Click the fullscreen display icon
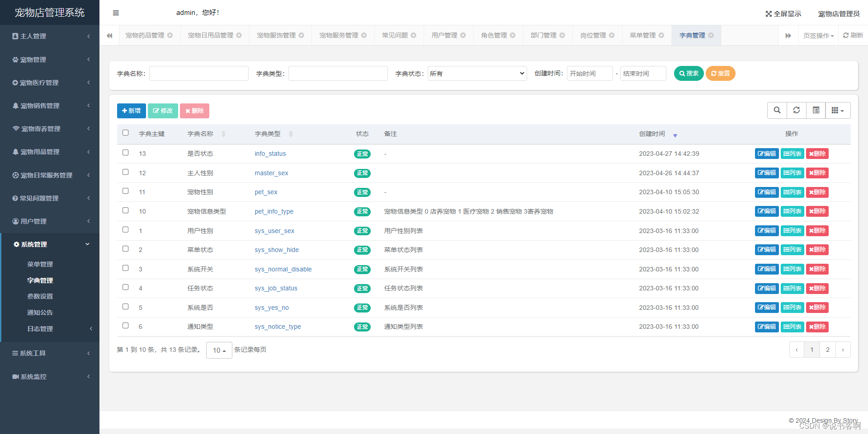Image resolution: width=868 pixels, height=434 pixels. 769,14
